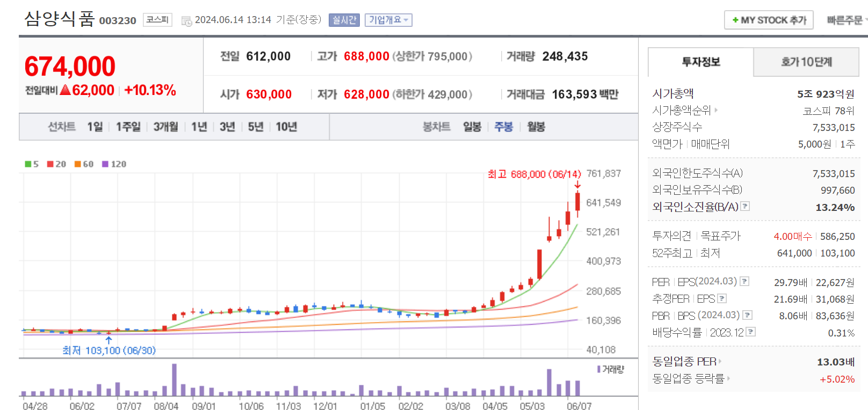Click red 20-day moving average legend
Screen dimensions: 868x410
click(56, 164)
